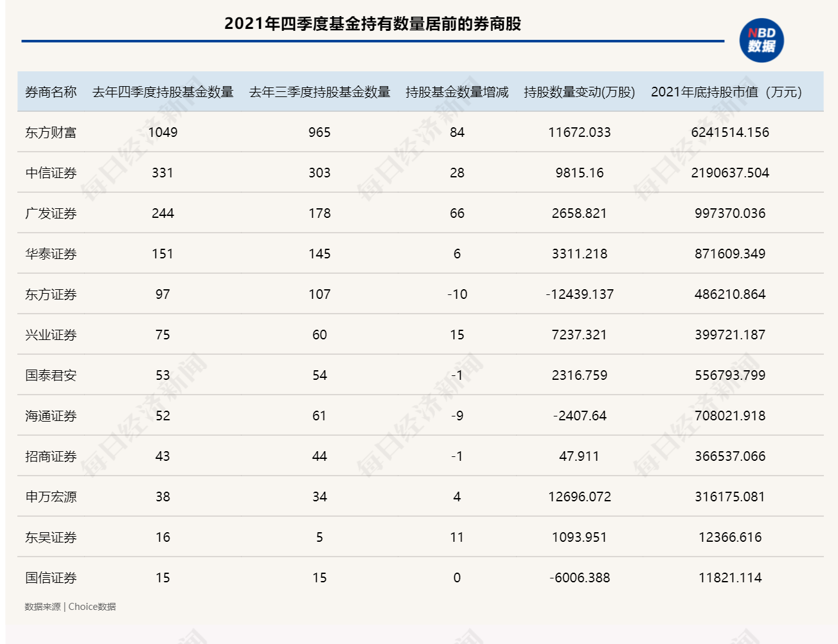
Task: Click the value 11672.033
Action: 579,132
